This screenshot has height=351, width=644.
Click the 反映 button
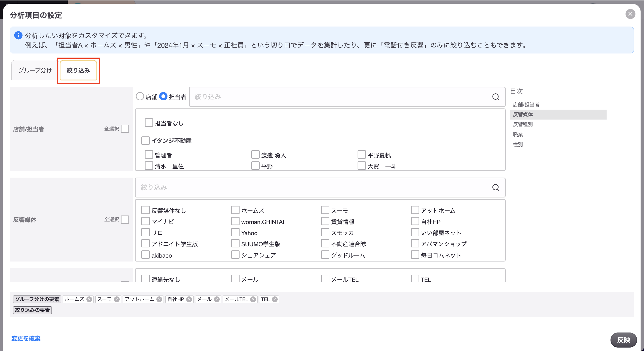click(623, 340)
